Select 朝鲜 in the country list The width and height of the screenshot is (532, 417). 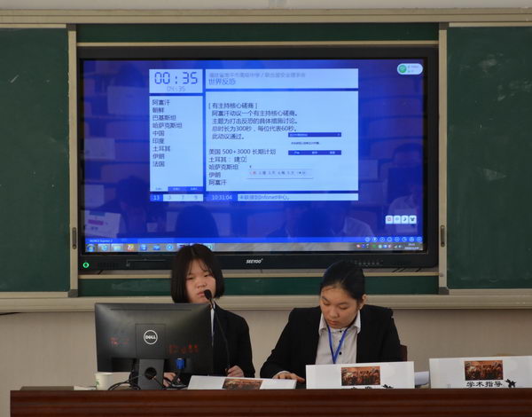158,110
